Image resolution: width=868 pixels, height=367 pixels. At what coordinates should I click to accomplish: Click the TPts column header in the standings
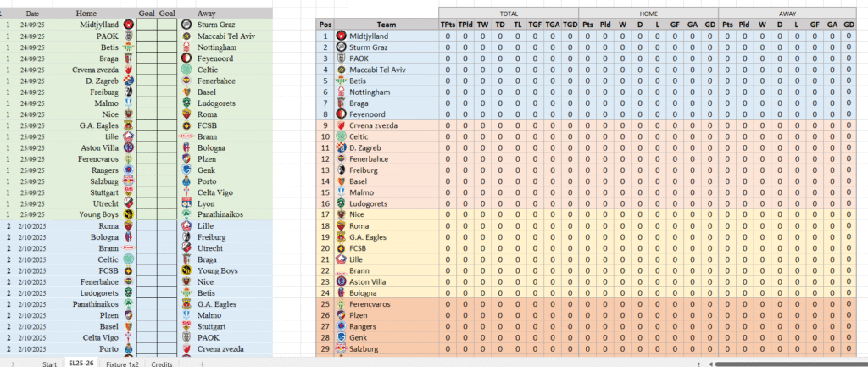pyautogui.click(x=448, y=25)
